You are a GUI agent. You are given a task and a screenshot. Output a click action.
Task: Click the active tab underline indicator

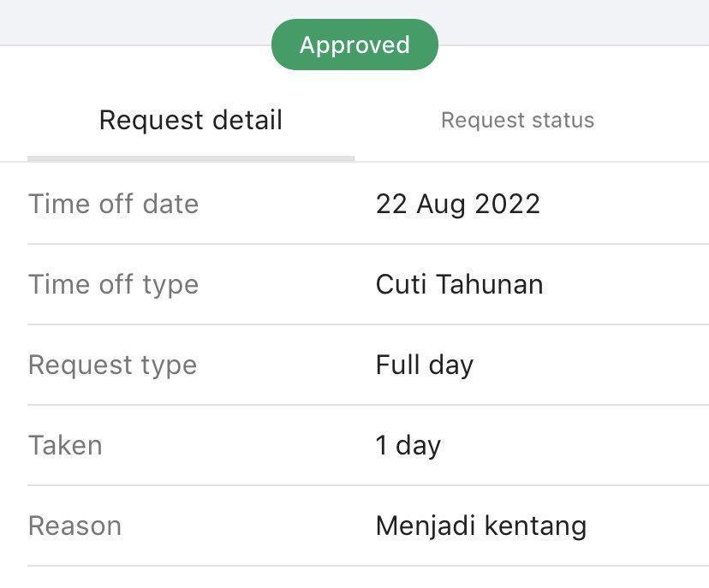191,158
